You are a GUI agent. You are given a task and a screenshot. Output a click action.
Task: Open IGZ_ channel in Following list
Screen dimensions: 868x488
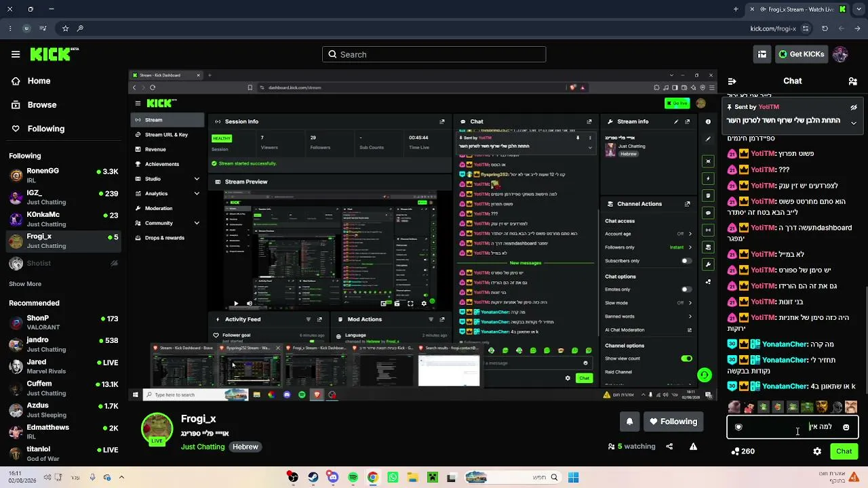[x=63, y=197]
